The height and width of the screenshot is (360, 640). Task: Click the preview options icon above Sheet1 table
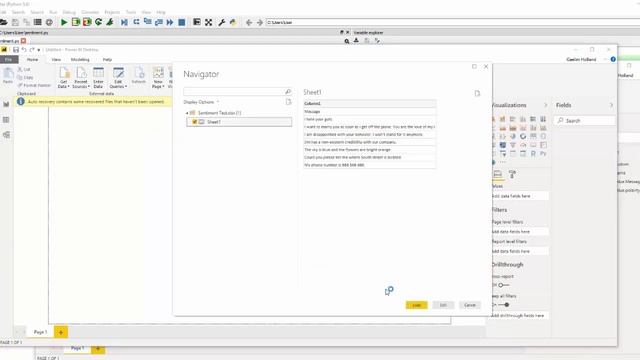click(477, 93)
